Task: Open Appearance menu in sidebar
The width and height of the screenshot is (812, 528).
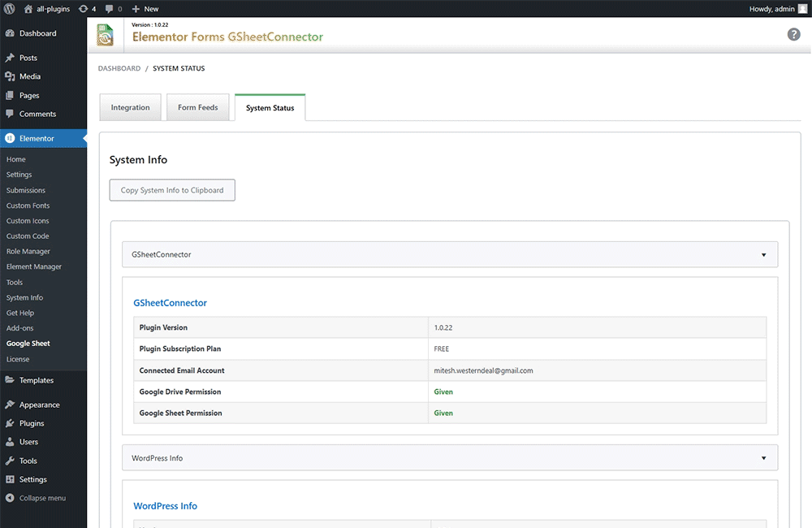Action: point(39,405)
